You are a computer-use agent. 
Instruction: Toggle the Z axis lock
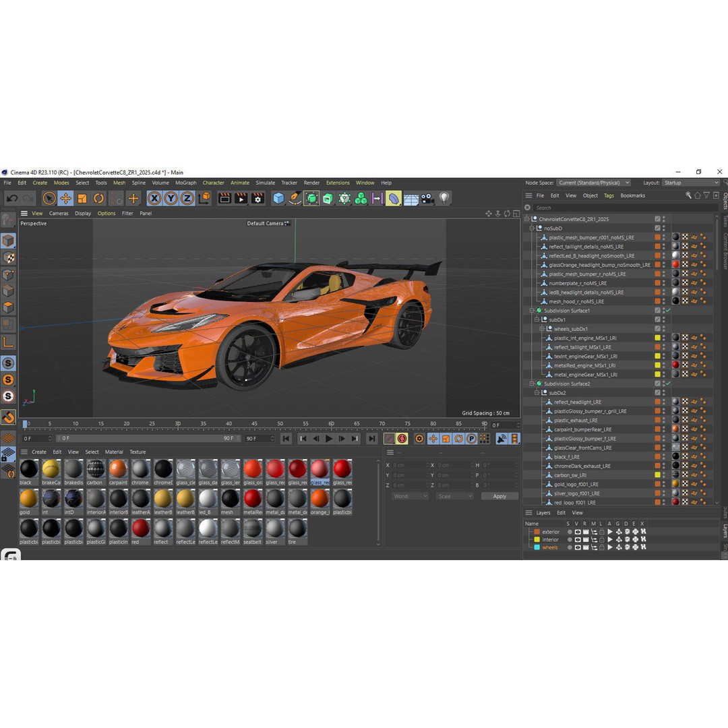[x=187, y=199]
